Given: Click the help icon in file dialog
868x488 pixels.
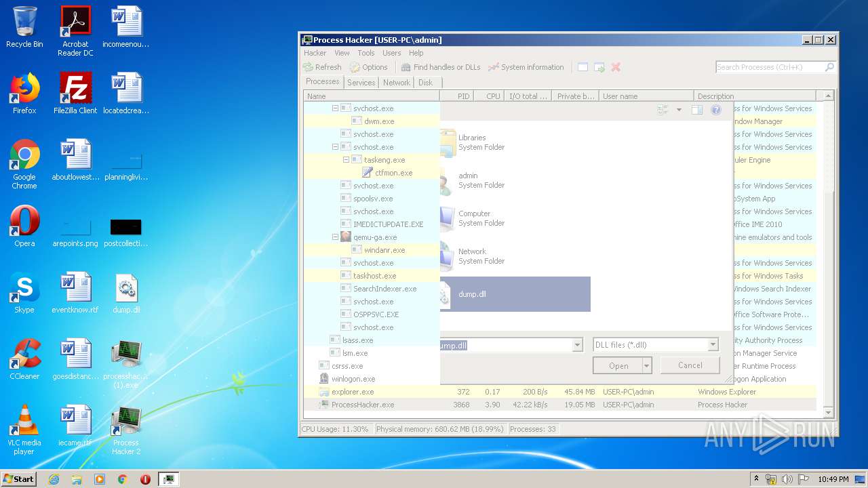Looking at the screenshot, I should [715, 110].
